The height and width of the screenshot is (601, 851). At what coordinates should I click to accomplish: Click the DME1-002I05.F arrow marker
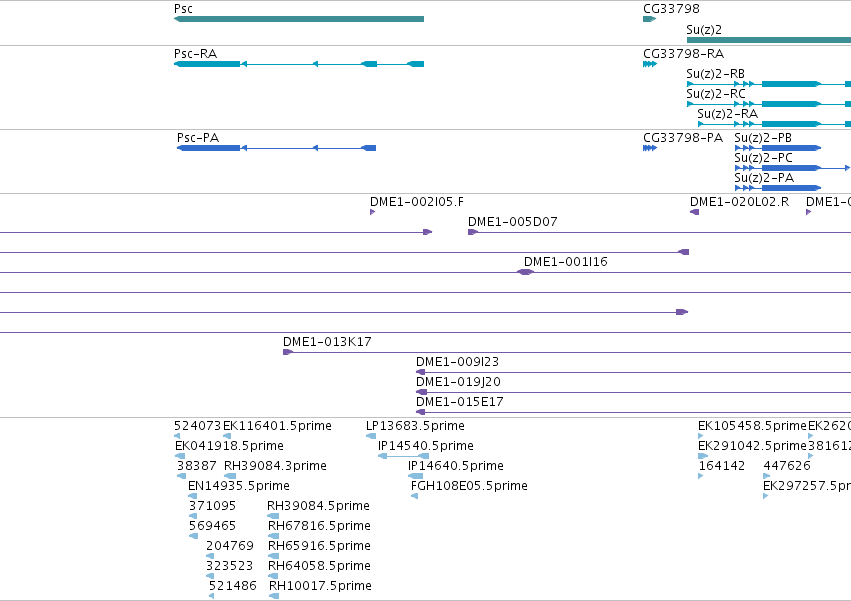(372, 212)
